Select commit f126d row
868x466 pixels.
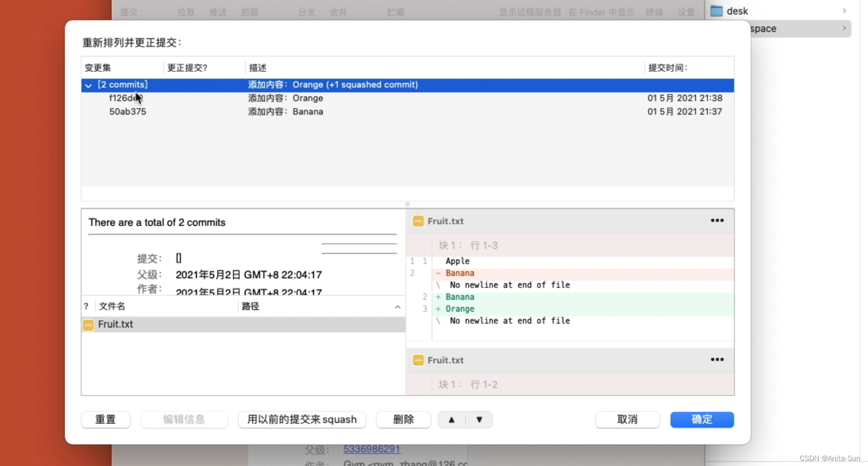(x=407, y=98)
